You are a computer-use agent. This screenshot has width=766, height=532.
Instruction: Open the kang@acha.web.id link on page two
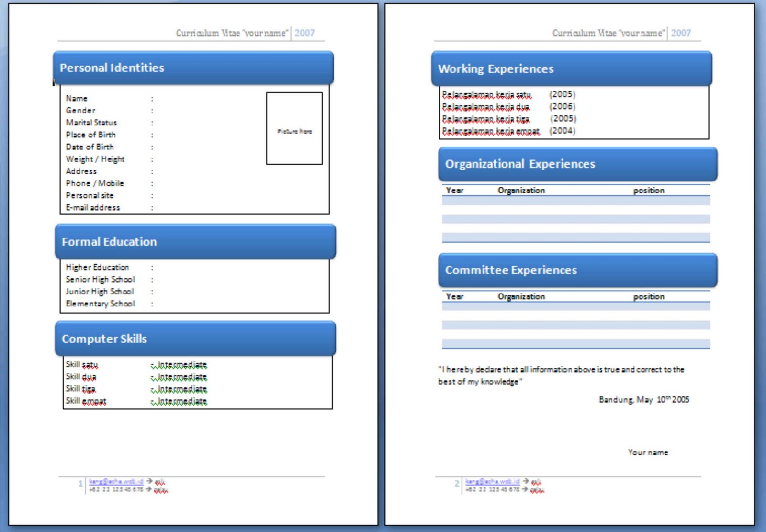tap(493, 480)
